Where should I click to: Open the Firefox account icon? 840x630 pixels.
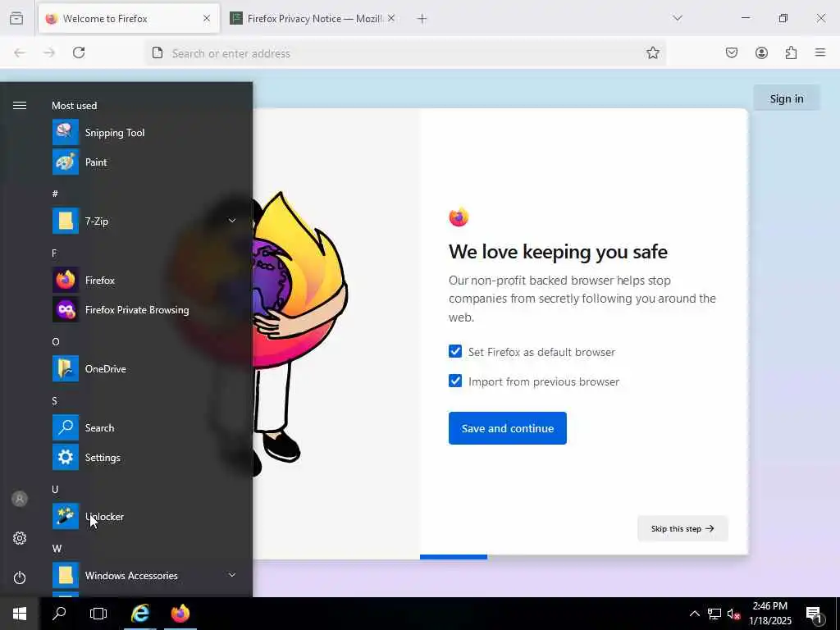[761, 52]
